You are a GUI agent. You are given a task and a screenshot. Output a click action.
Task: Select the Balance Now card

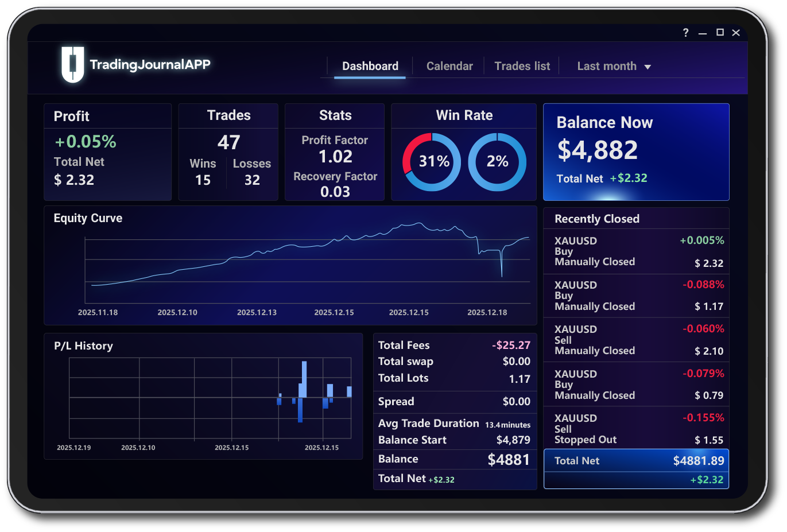click(636, 152)
